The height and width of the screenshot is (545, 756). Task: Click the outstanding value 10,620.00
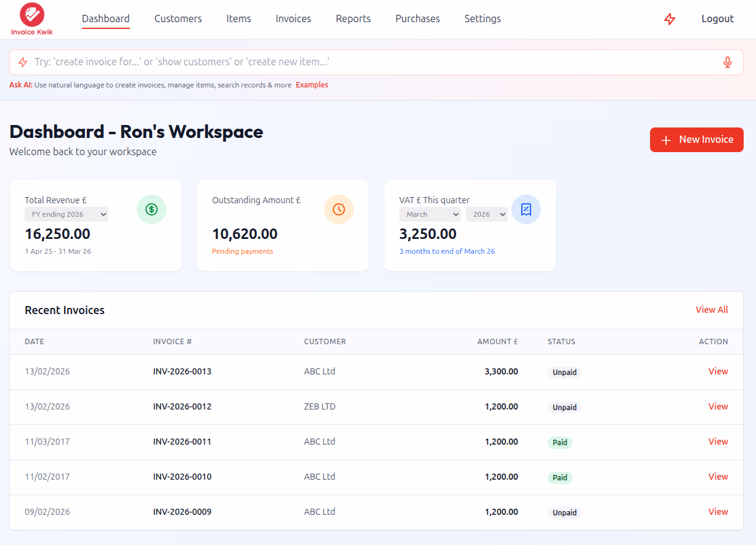click(245, 234)
